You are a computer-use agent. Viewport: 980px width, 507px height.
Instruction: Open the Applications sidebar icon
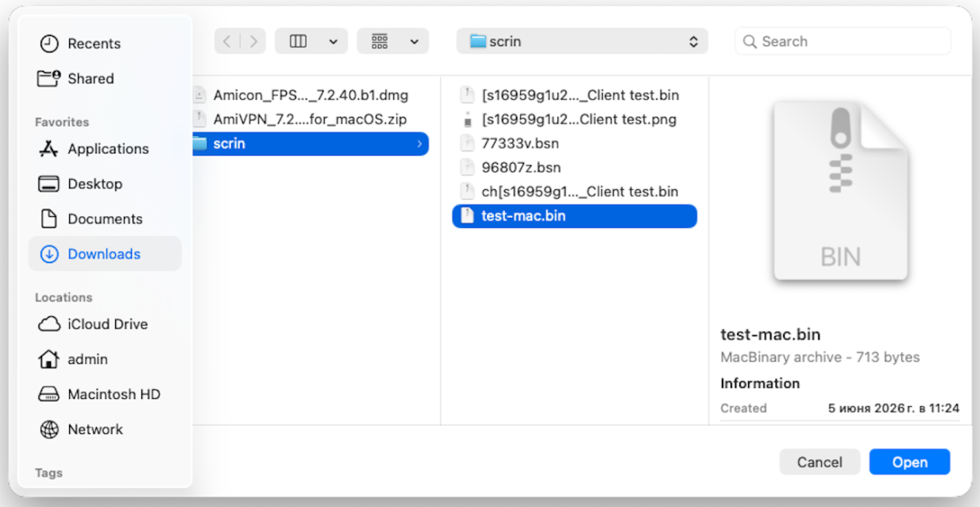click(49, 149)
